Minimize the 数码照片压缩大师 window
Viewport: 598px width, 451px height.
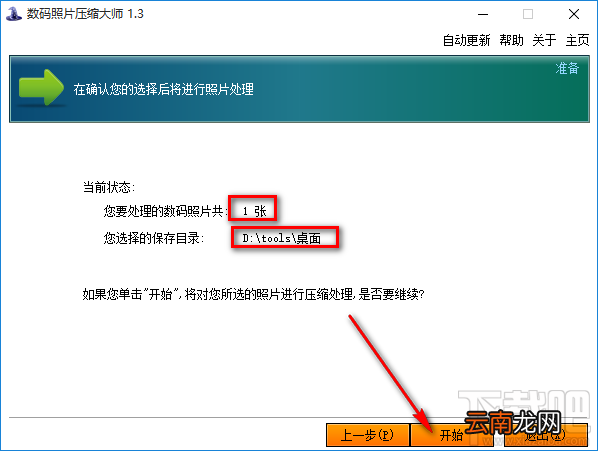click(483, 14)
